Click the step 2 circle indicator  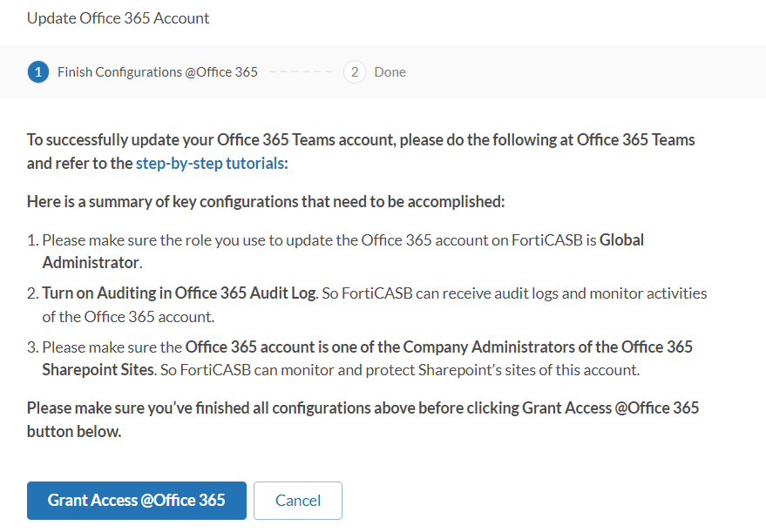[354, 71]
